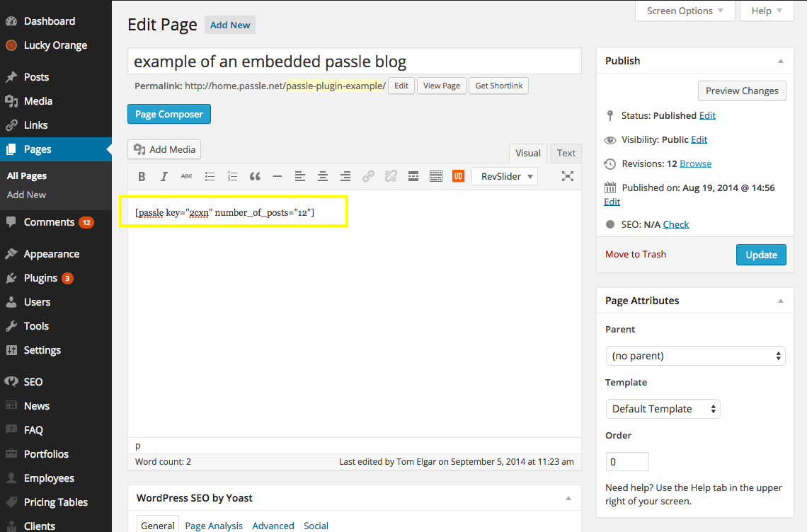Open Yoast Social tab
This screenshot has width=807, height=532.
(316, 526)
